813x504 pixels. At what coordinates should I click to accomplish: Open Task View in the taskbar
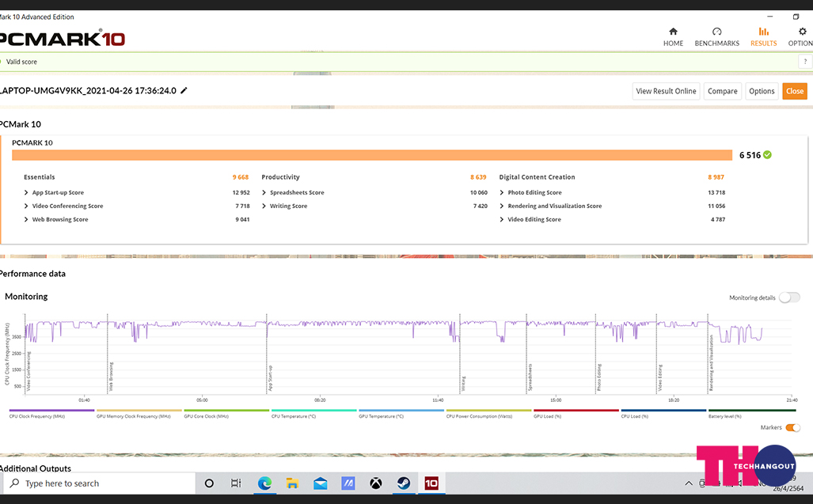pyautogui.click(x=236, y=483)
